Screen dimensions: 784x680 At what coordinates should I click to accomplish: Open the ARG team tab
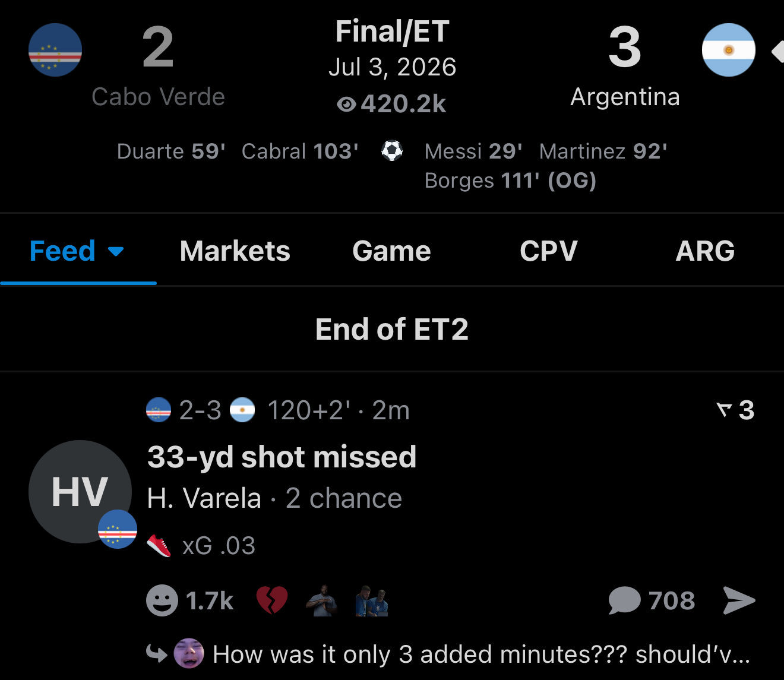pyautogui.click(x=705, y=251)
